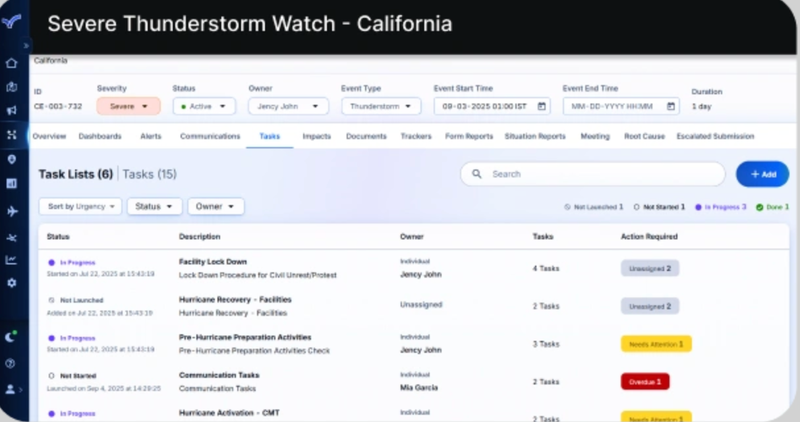Switch to the Escalated Submission tab

click(x=715, y=136)
